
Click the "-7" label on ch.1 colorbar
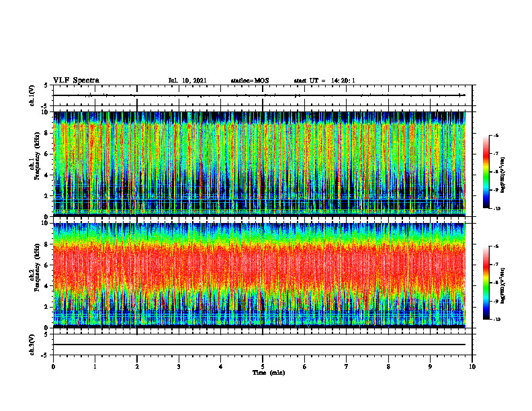(x=496, y=154)
